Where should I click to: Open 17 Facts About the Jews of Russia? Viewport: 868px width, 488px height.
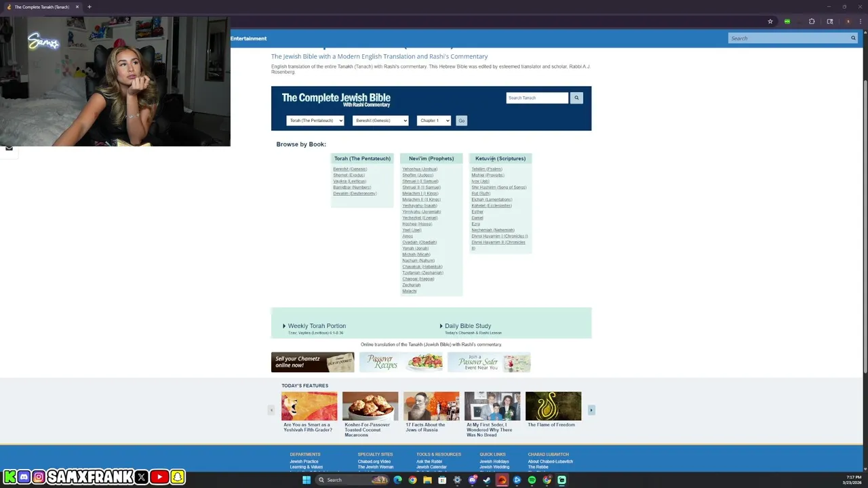[x=431, y=413]
